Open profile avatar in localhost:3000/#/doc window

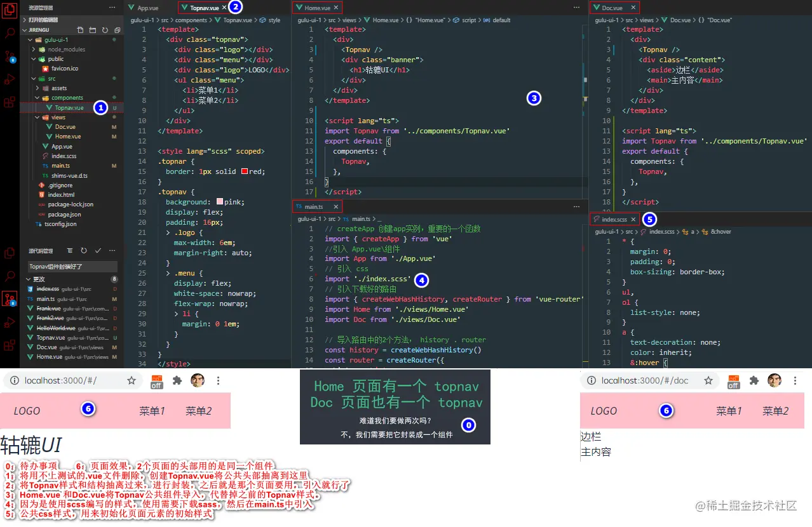tap(774, 380)
